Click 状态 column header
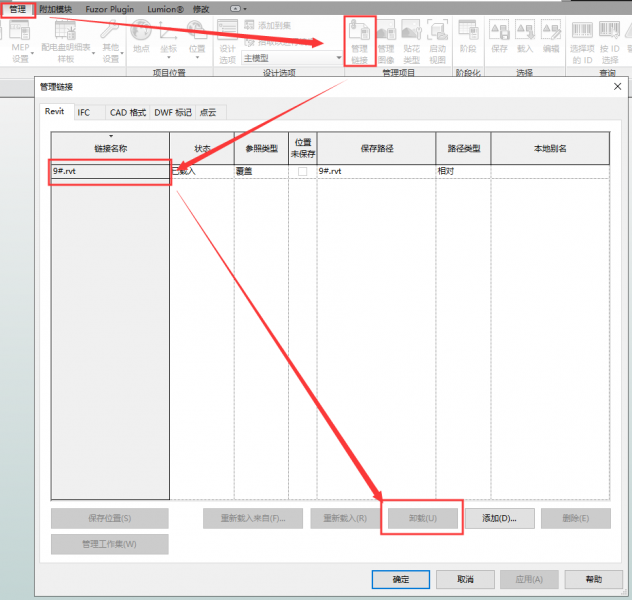This screenshot has width=632, height=600. pyautogui.click(x=202, y=148)
